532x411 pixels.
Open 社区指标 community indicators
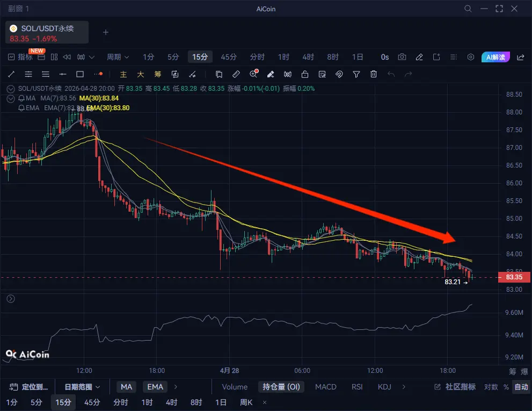pyautogui.click(x=455, y=386)
